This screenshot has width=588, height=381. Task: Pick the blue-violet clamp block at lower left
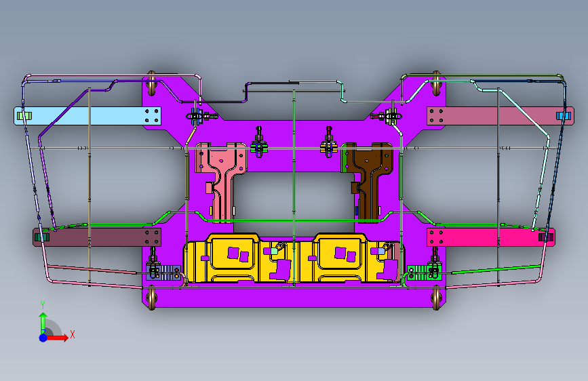[163, 273]
